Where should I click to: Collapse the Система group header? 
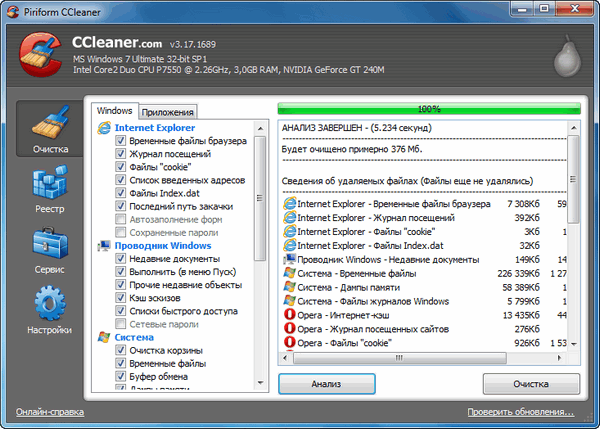(133, 337)
